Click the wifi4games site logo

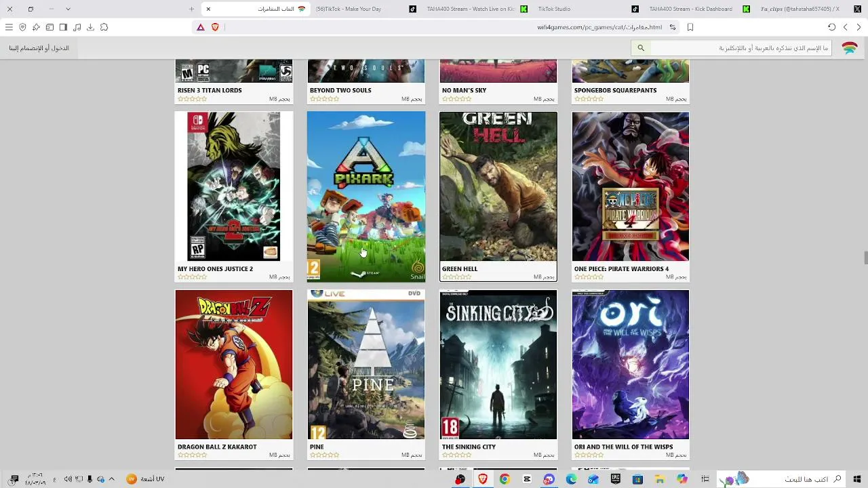pos(850,48)
